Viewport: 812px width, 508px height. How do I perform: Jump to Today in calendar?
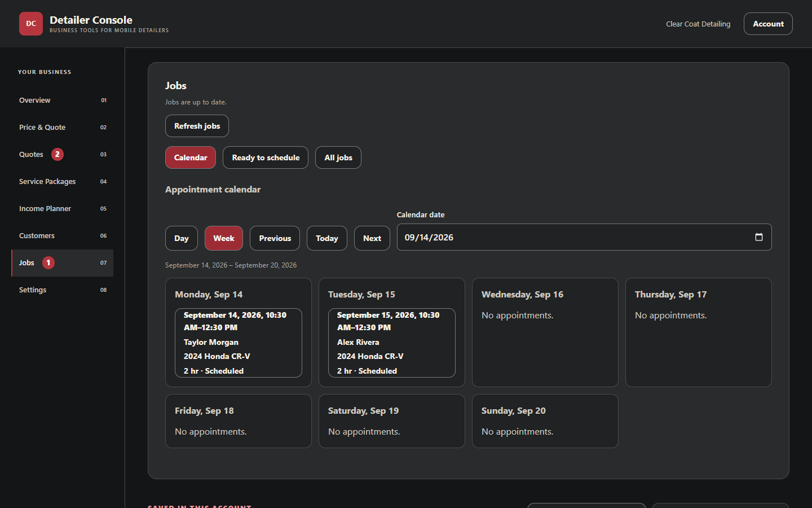(x=327, y=238)
